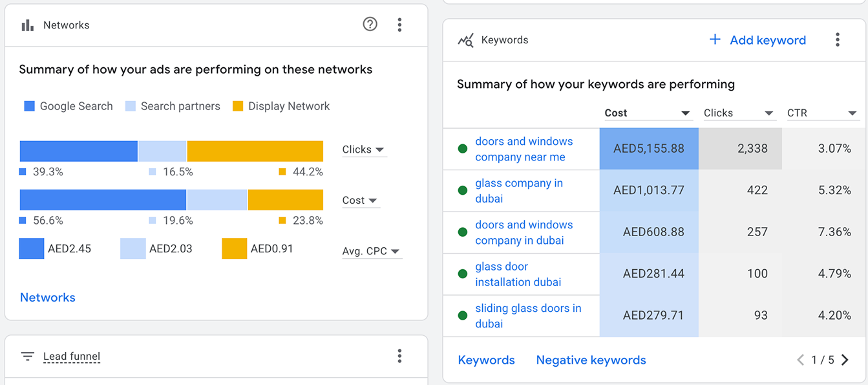Open help for the Networks card
Image resolution: width=868 pixels, height=385 pixels.
[x=370, y=25]
